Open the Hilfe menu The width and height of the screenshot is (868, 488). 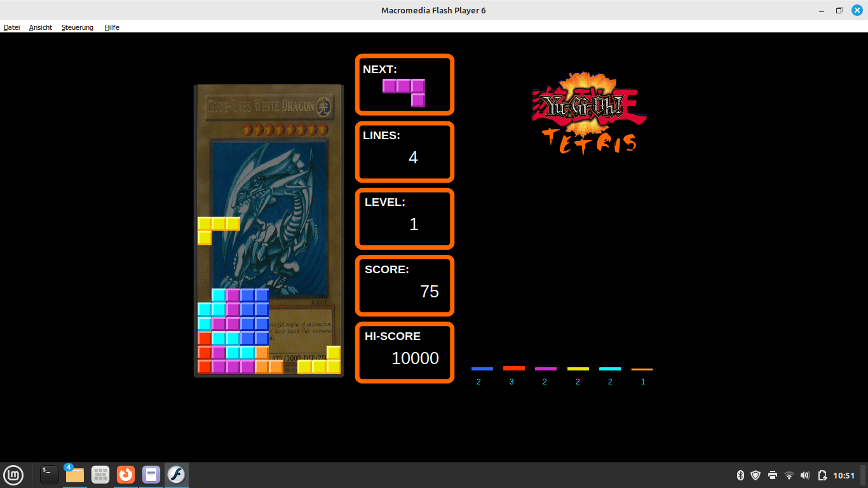(x=112, y=27)
